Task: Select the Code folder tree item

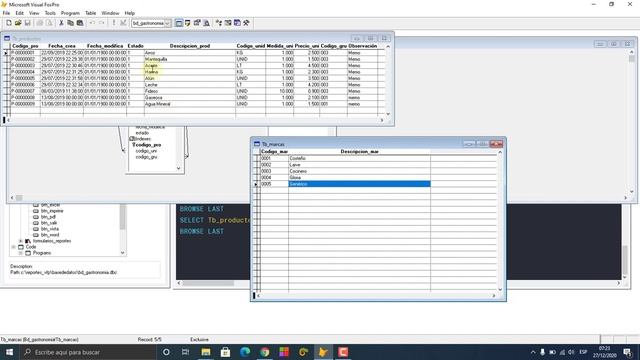Action: pos(31,247)
